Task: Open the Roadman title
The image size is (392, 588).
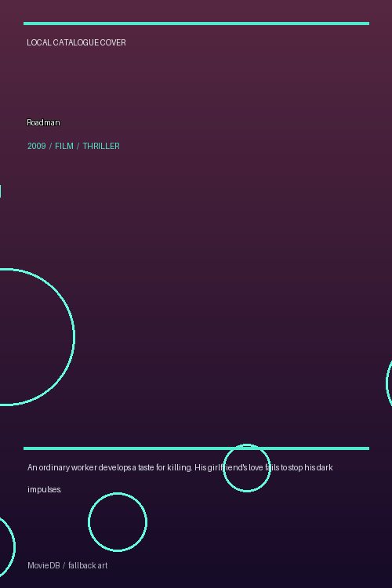Action: (44, 122)
